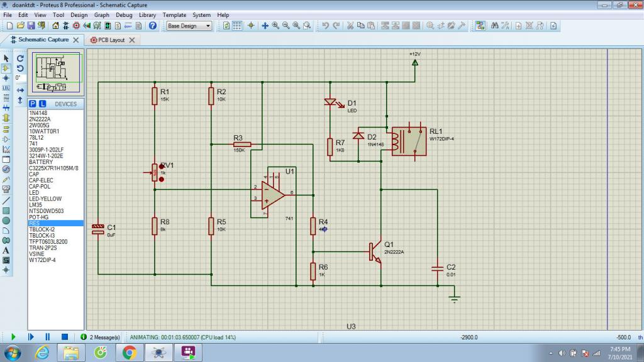The image size is (644, 362).
Task: Click the schematic overview thumbnail
Action: click(x=57, y=72)
